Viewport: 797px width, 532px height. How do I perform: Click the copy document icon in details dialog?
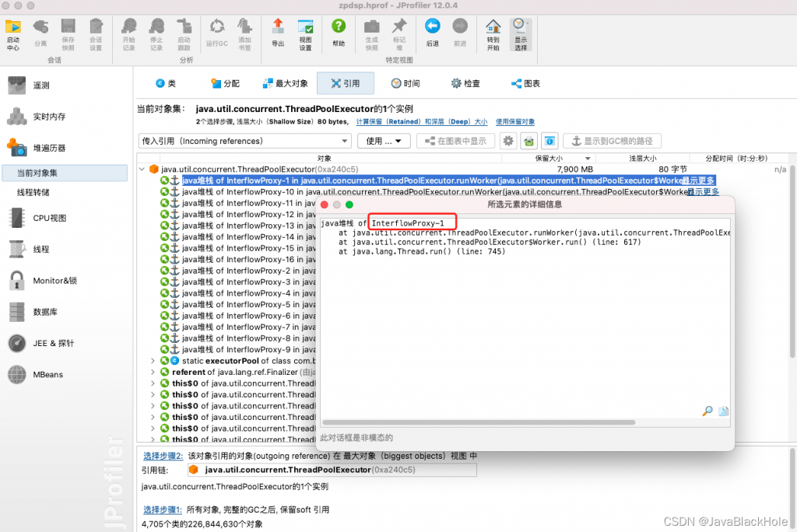[x=723, y=411]
